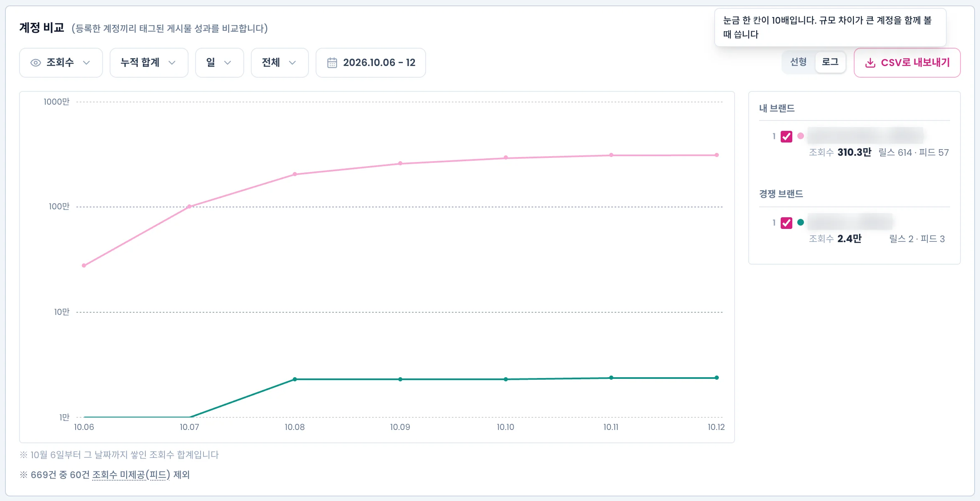Open the 누적 합계 dropdown
Viewport: 980px width, 501px height.
(x=149, y=63)
